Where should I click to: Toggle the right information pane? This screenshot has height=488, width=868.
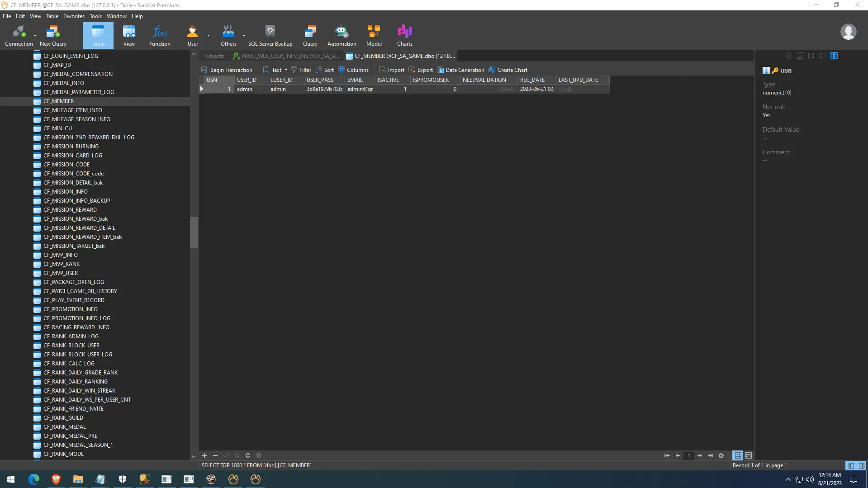point(862,465)
